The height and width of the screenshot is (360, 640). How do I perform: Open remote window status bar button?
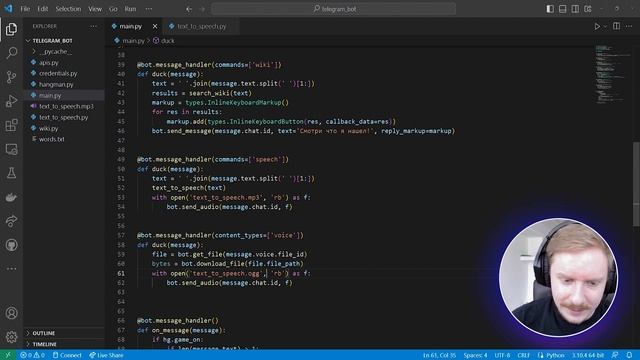point(8,355)
